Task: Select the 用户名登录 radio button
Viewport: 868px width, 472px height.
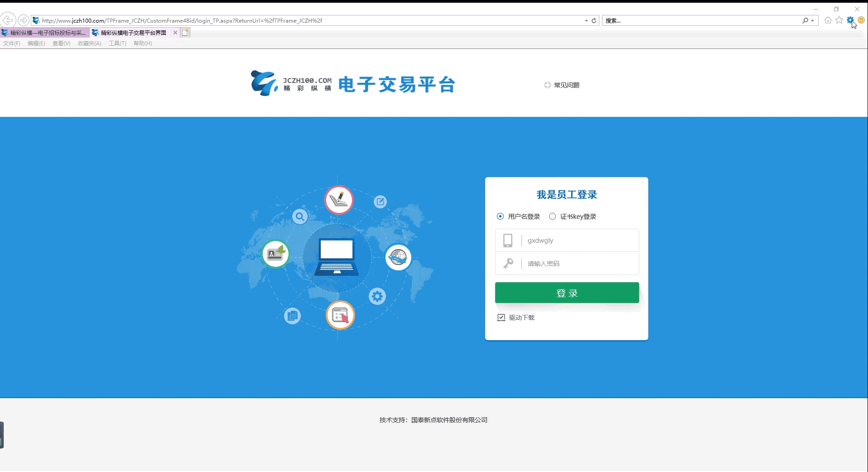Action: click(500, 217)
